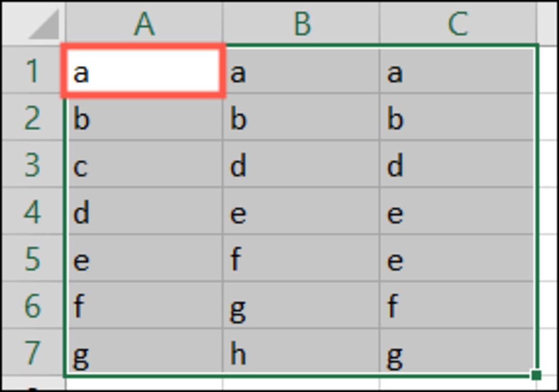Select row 3 header

[33, 164]
